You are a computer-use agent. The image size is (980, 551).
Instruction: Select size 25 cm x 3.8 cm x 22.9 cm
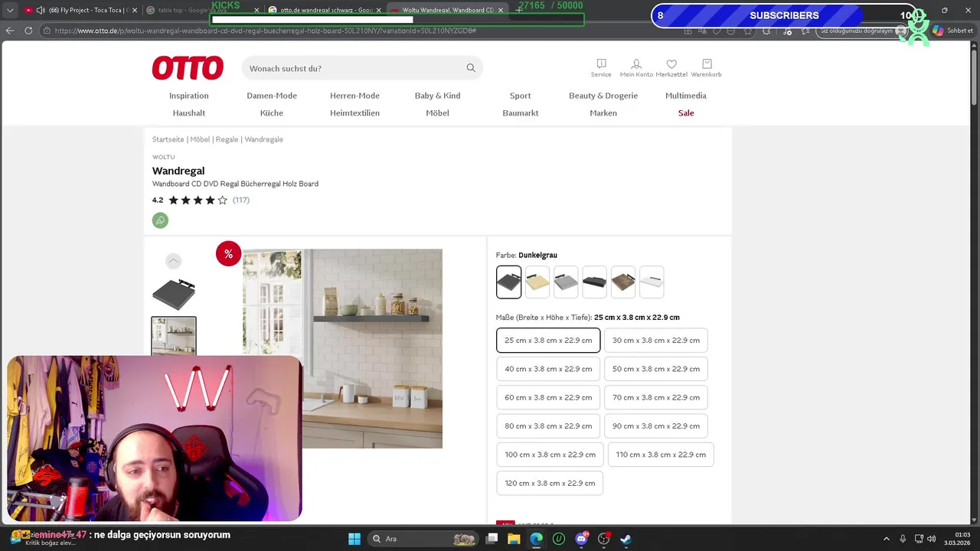(548, 341)
